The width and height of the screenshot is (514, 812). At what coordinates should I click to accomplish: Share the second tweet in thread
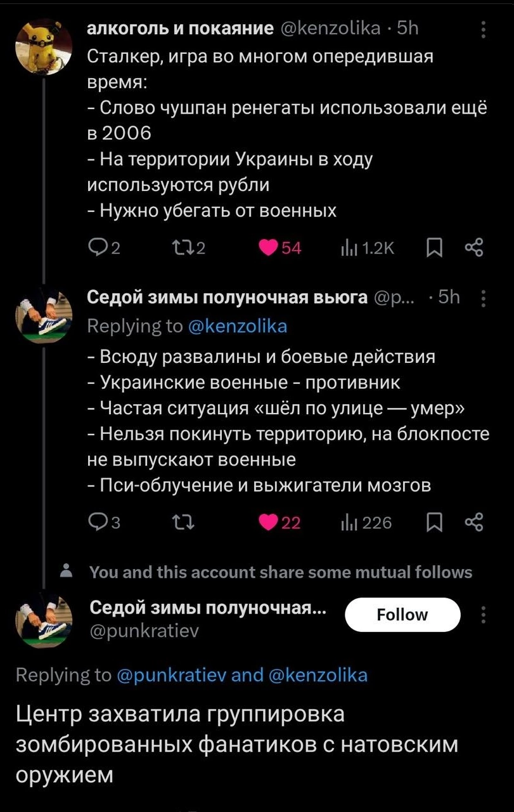click(474, 523)
